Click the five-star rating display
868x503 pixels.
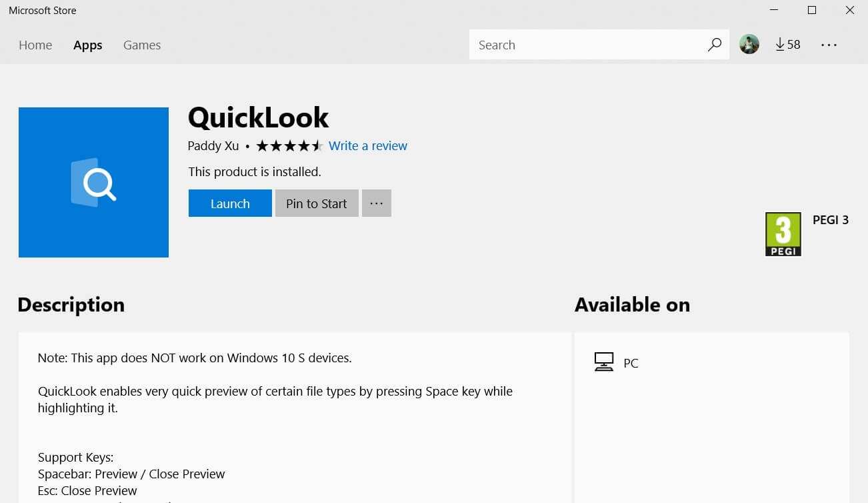point(289,146)
